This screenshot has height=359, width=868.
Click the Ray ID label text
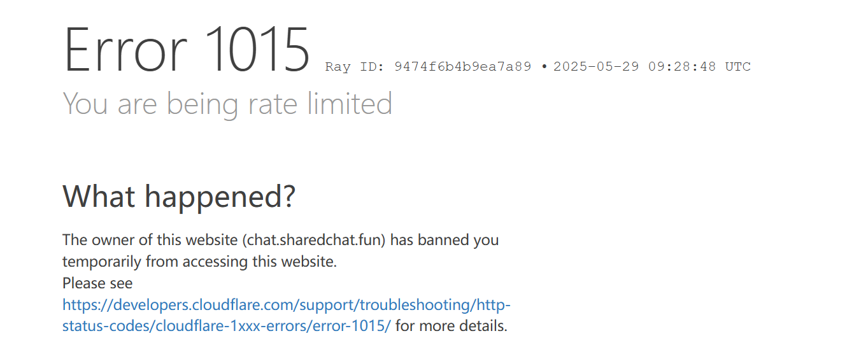[355, 67]
